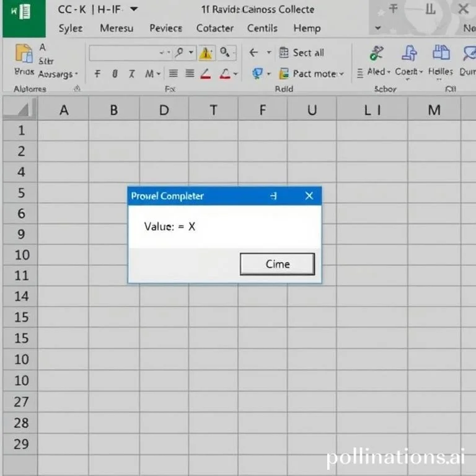Screen dimensions: 476x476
Task: Select the column F header
Action: point(262,110)
